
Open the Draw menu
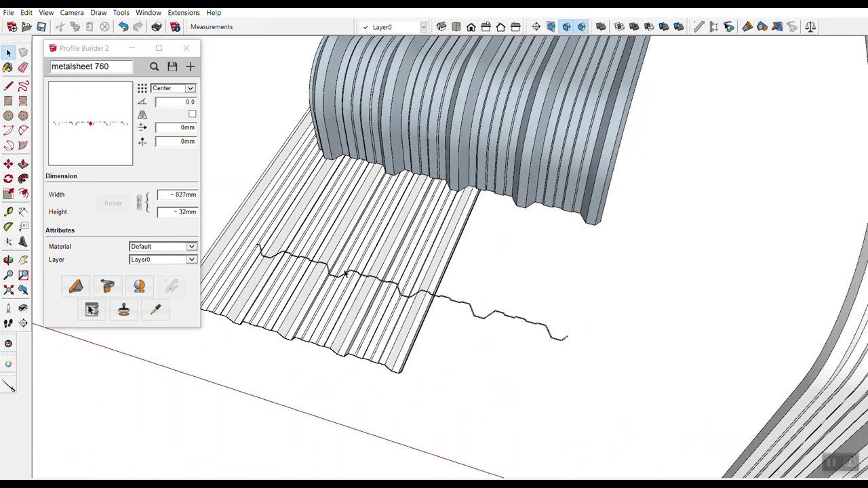[98, 12]
